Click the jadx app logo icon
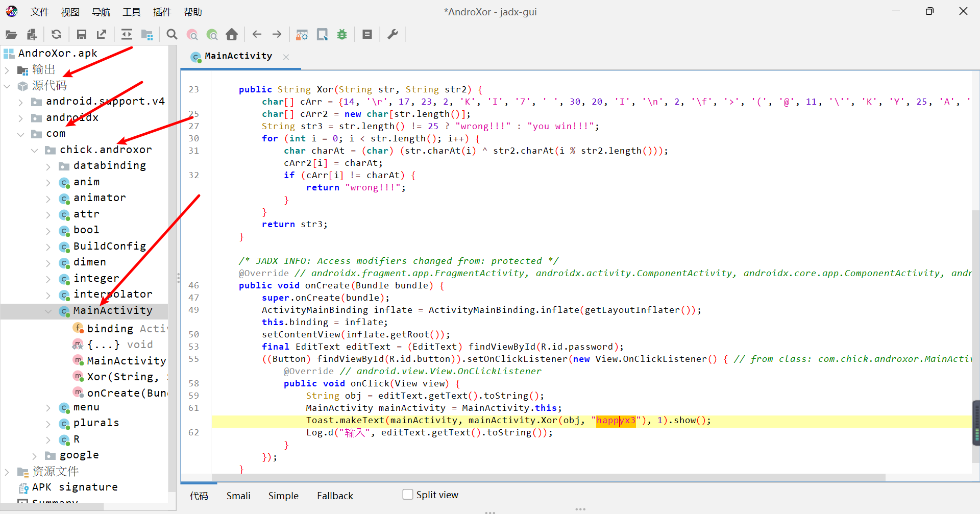Viewport: 980px width, 514px height. point(12,11)
